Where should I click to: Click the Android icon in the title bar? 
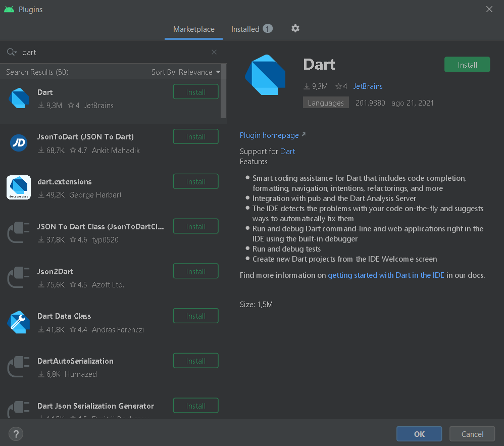point(9,9)
